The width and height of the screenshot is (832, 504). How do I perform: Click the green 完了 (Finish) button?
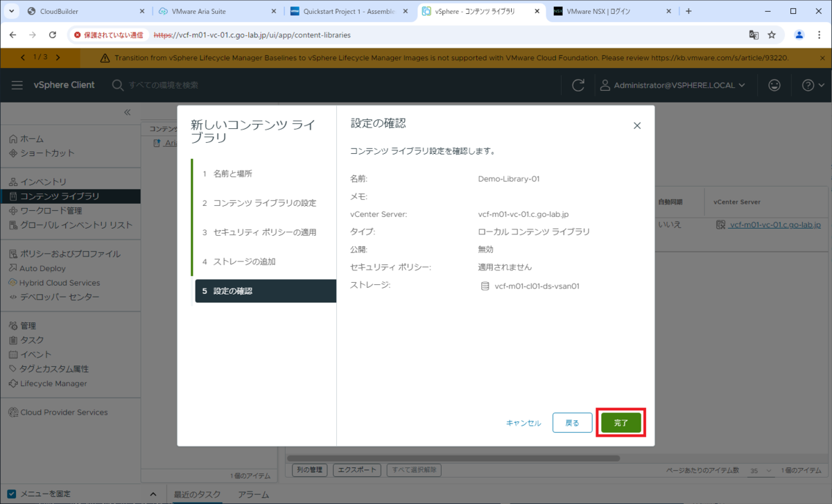[x=621, y=423]
